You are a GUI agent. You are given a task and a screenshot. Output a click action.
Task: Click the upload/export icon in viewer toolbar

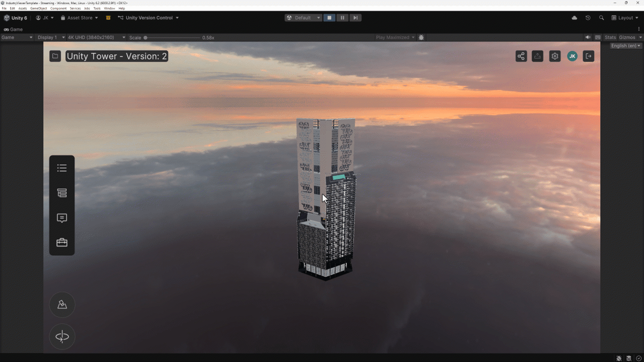tap(537, 56)
